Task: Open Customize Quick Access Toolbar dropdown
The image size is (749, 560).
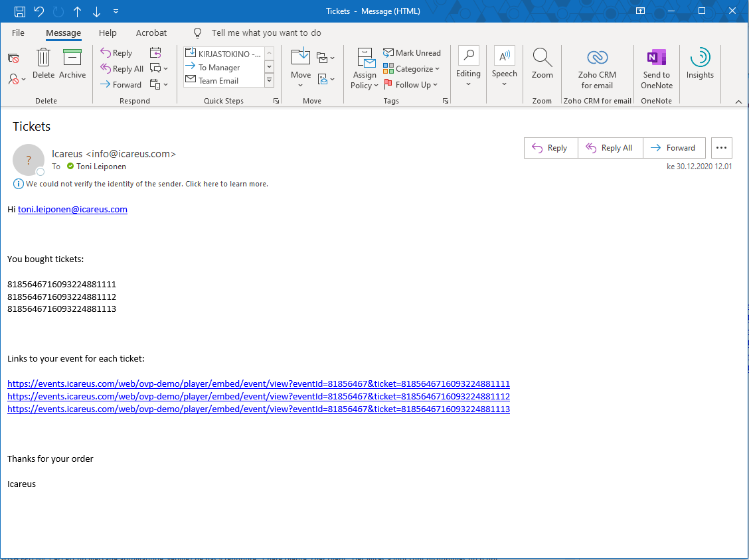Action: pyautogui.click(x=116, y=11)
